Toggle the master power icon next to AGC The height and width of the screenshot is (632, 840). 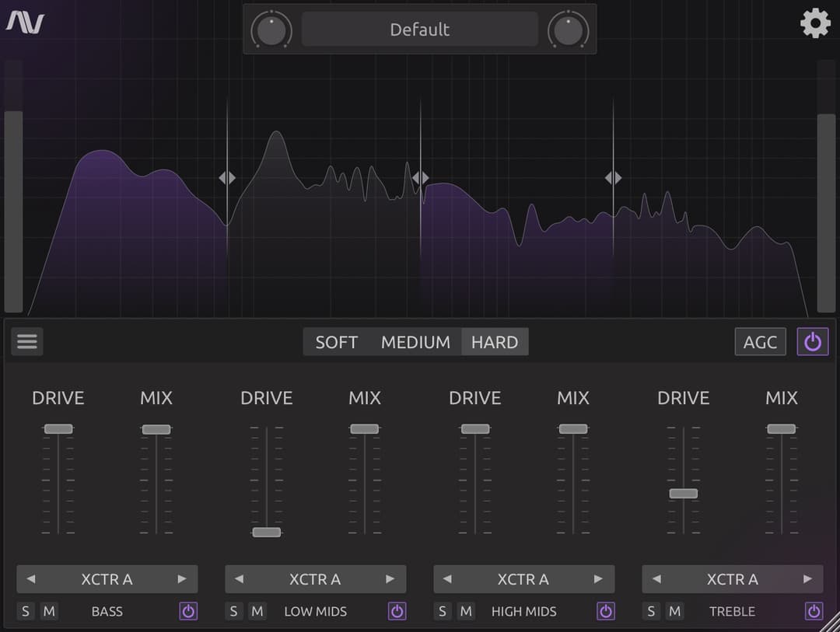tap(812, 341)
